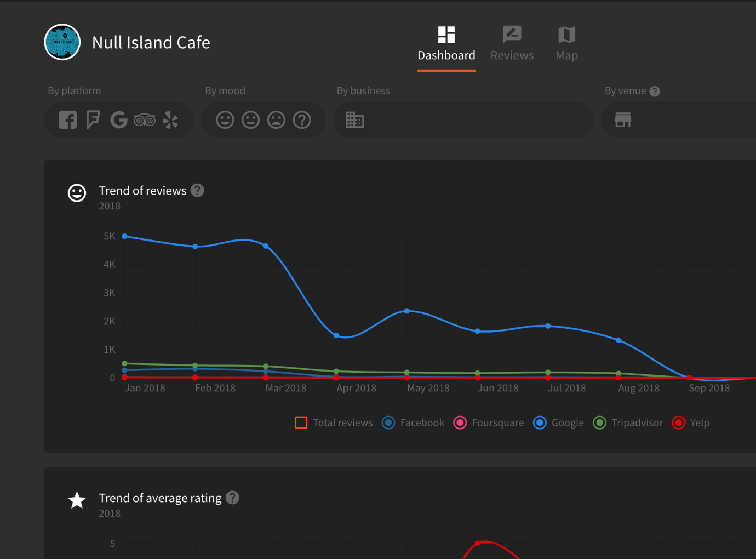Click the Google March 2018 data point

click(266, 246)
